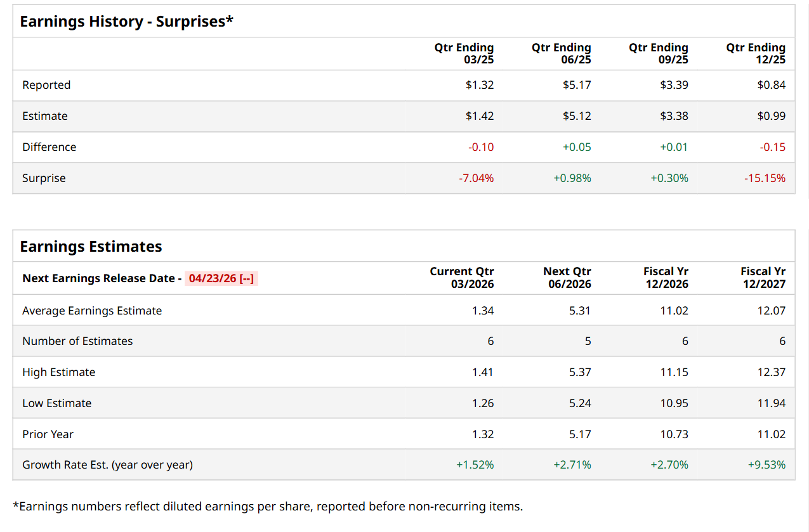Image resolution: width=809 pixels, height=532 pixels.
Task: Select the Qtr Ending 03/25 column header
Action: tap(464, 54)
